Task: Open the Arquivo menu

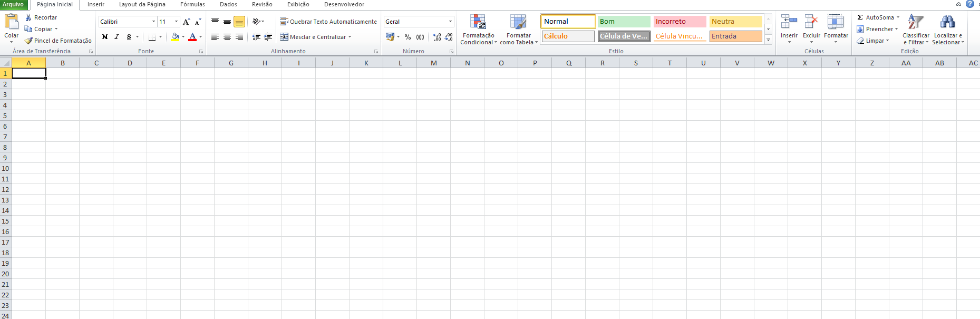Action: [13, 4]
